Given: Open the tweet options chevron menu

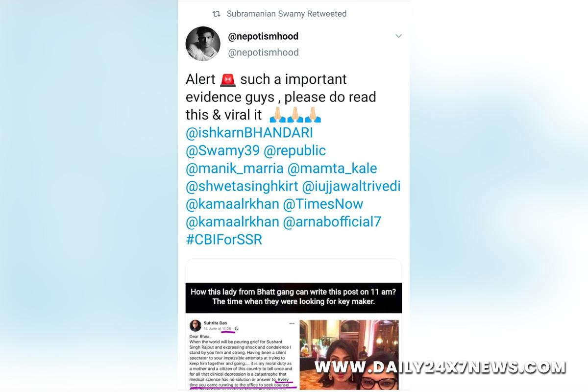Looking at the screenshot, I should click(398, 36).
